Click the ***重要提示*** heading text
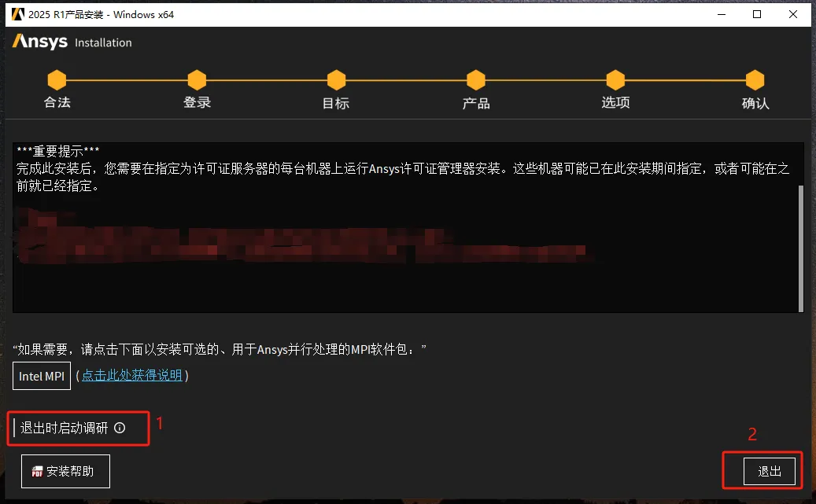The height and width of the screenshot is (504, 816). pos(57,151)
